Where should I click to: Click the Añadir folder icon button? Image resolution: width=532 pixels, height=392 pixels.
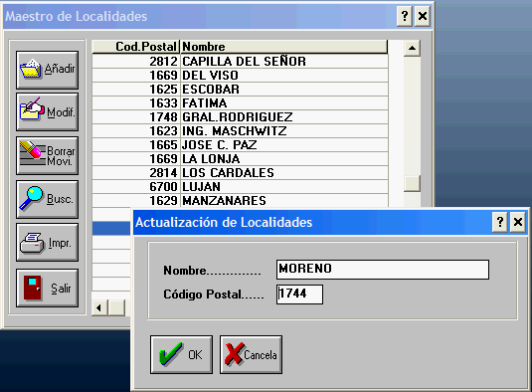tap(47, 70)
